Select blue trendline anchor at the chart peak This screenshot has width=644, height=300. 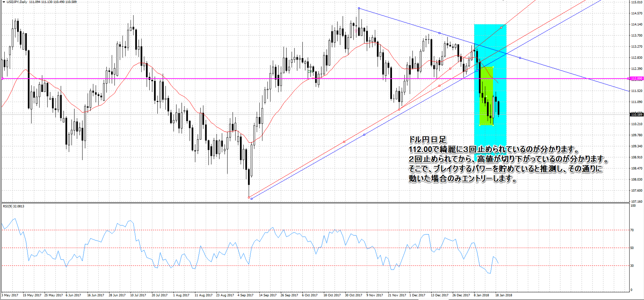coord(359,8)
